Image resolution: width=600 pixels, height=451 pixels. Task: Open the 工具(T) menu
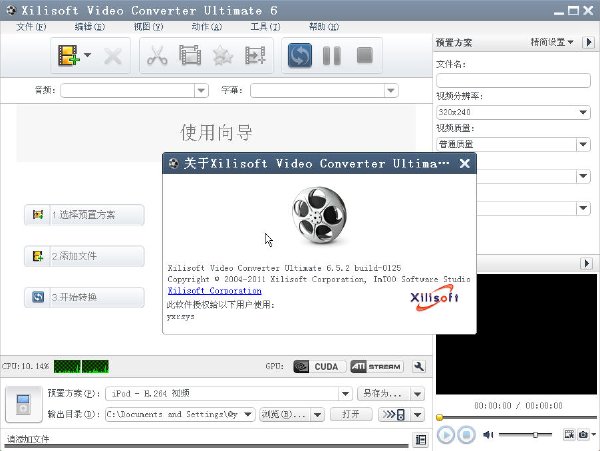click(265, 27)
